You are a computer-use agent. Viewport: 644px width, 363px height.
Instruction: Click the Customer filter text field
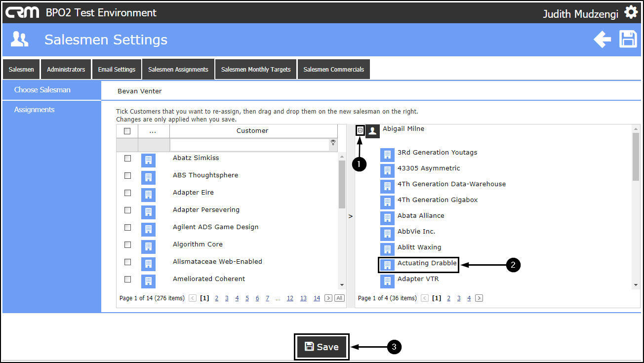(249, 145)
